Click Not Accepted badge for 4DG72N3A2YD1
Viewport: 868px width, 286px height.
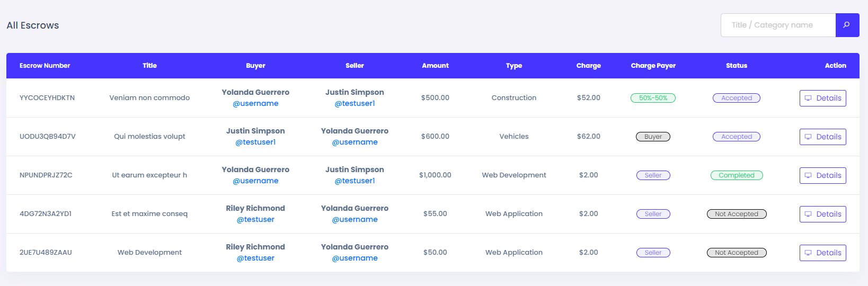coord(736,214)
